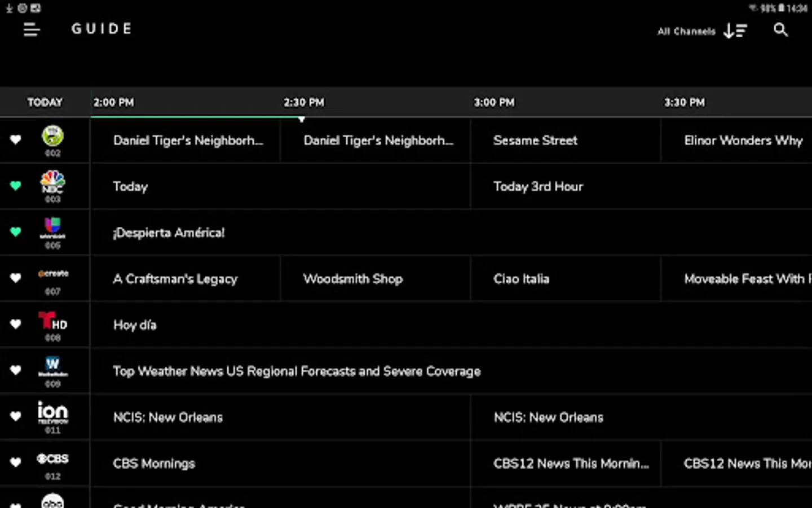Open Elinor Wonders Why program
The width and height of the screenshot is (812, 508).
pos(736,141)
